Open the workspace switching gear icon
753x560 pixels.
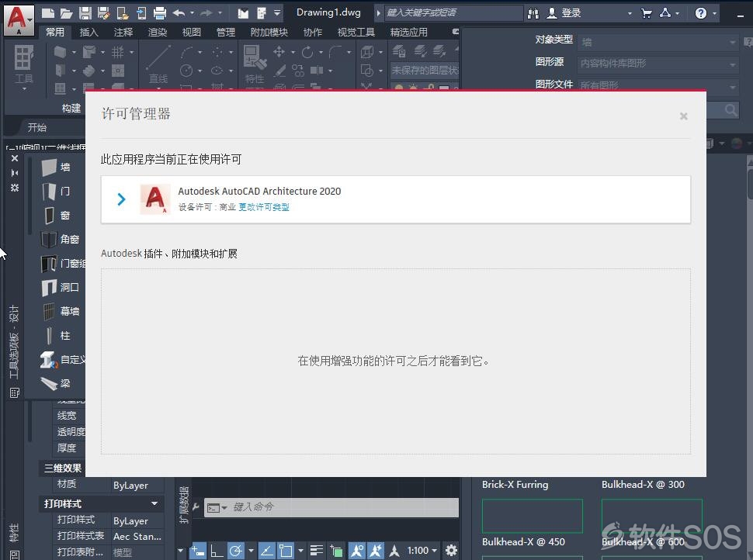(x=451, y=551)
